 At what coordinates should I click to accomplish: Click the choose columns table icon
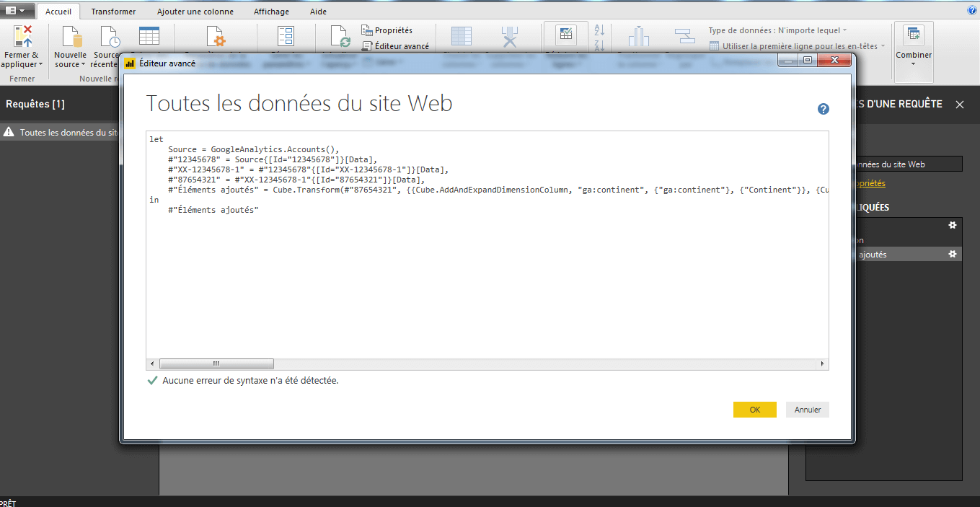point(462,36)
